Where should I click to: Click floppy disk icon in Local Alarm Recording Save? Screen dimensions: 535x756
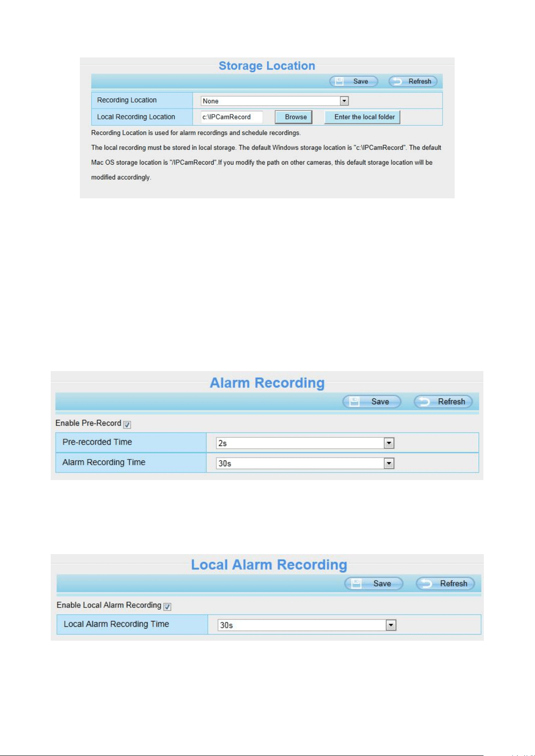coord(356,583)
